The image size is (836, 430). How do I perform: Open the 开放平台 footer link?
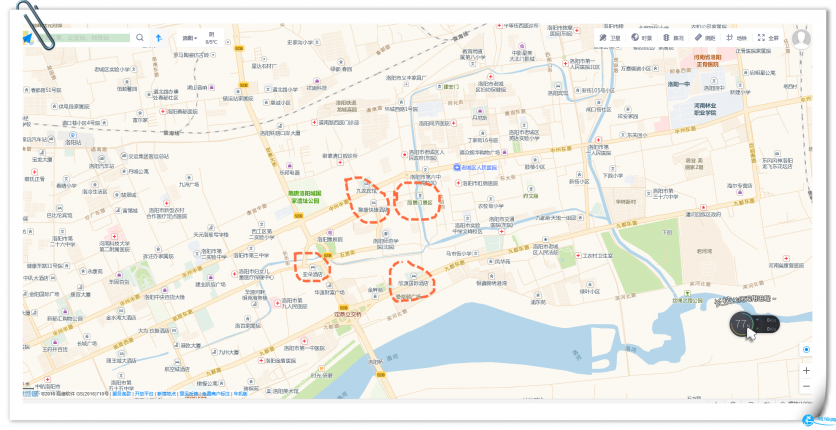pos(144,394)
